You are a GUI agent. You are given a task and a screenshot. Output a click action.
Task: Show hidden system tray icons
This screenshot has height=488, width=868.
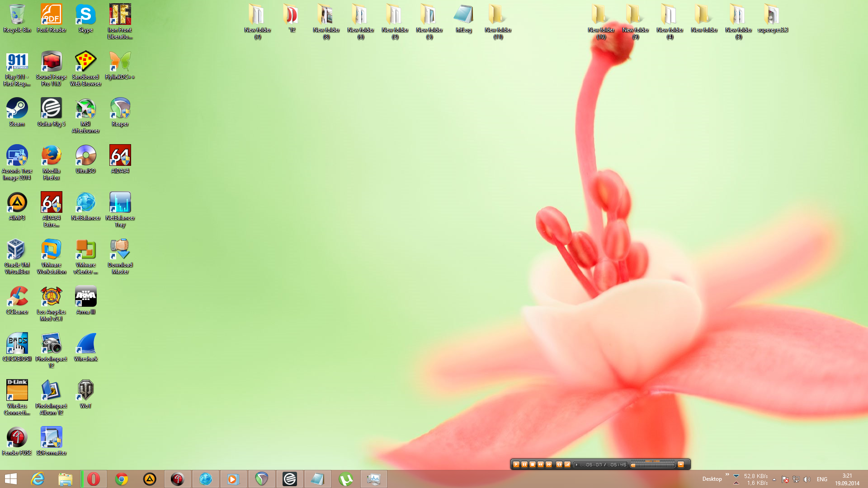774,479
